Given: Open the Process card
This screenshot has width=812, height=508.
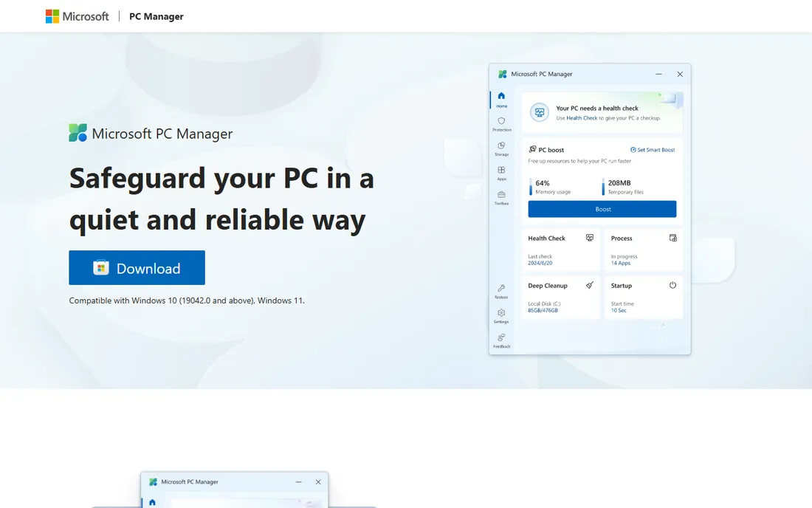Looking at the screenshot, I should click(644, 250).
